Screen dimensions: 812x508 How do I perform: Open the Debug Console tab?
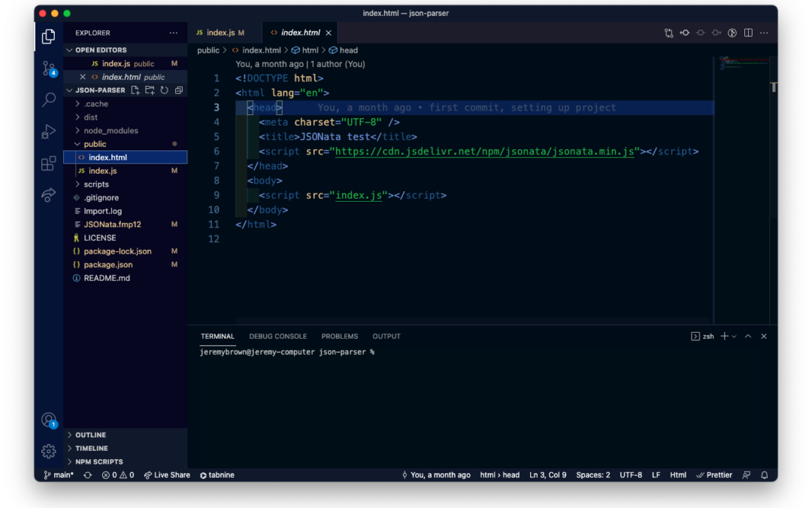pos(278,336)
